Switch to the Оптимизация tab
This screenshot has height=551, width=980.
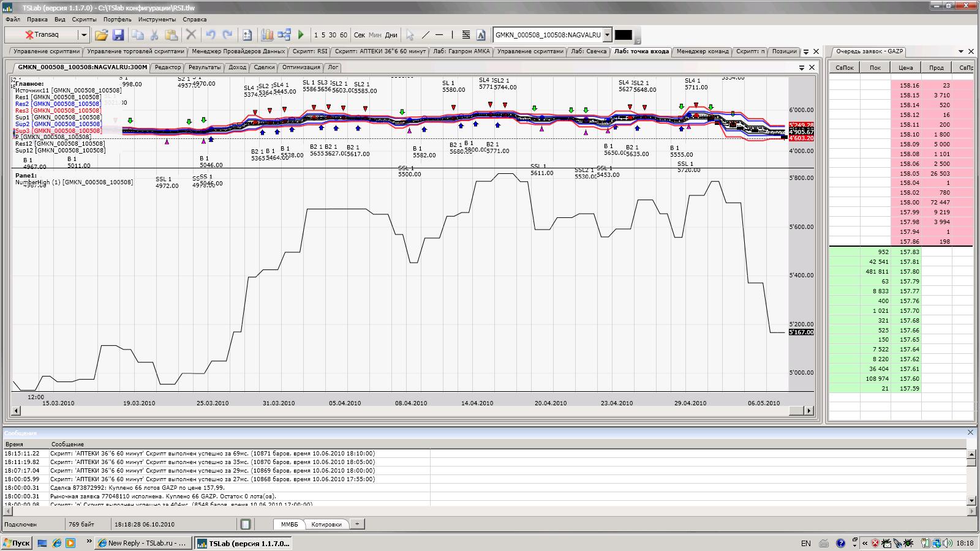[x=301, y=67]
